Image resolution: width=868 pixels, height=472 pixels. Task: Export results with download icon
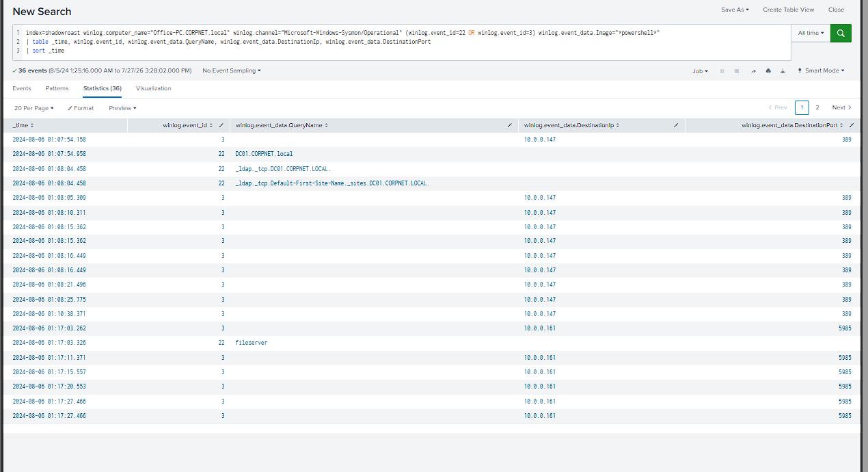(x=783, y=71)
